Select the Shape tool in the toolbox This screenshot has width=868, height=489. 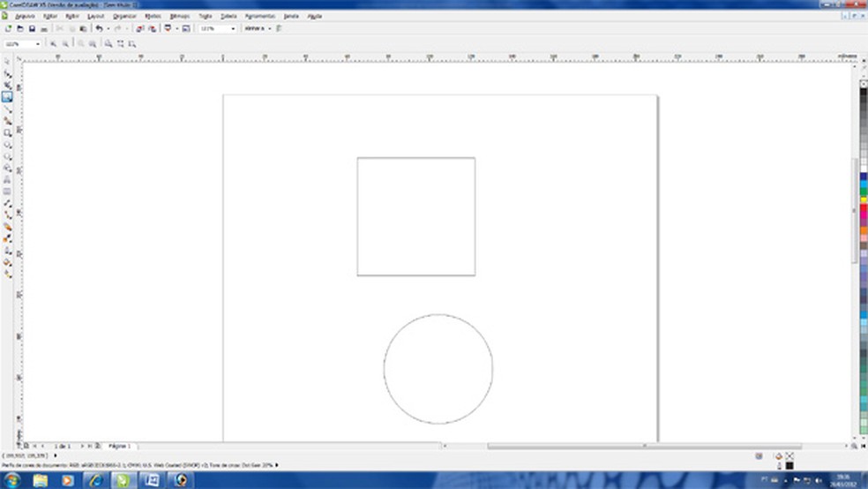pyautogui.click(x=7, y=73)
